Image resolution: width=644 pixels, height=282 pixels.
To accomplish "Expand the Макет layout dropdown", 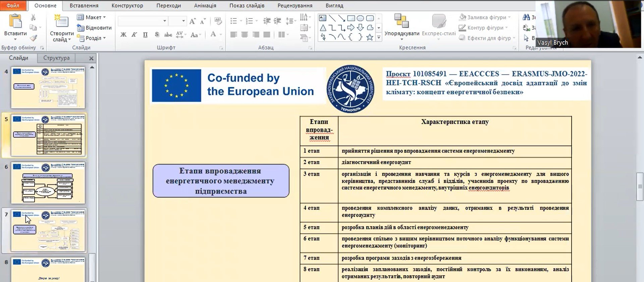I will tap(91, 17).
